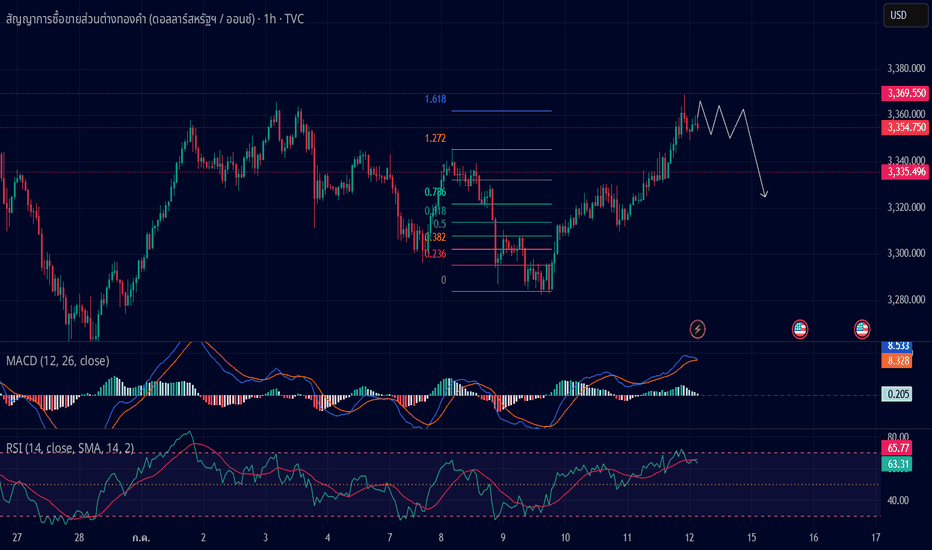Click the RSI value label 65.77
Screen dimensions: 932x550
pyautogui.click(x=896, y=448)
